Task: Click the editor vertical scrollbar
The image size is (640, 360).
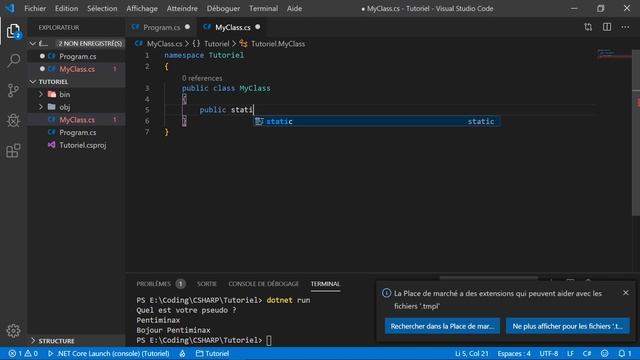Action: coord(636,133)
